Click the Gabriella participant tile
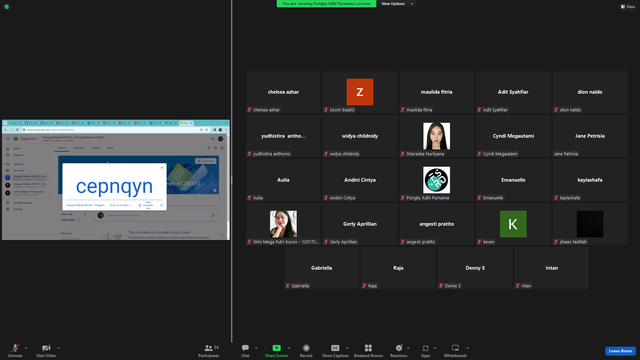The width and height of the screenshot is (640, 360). click(x=322, y=269)
